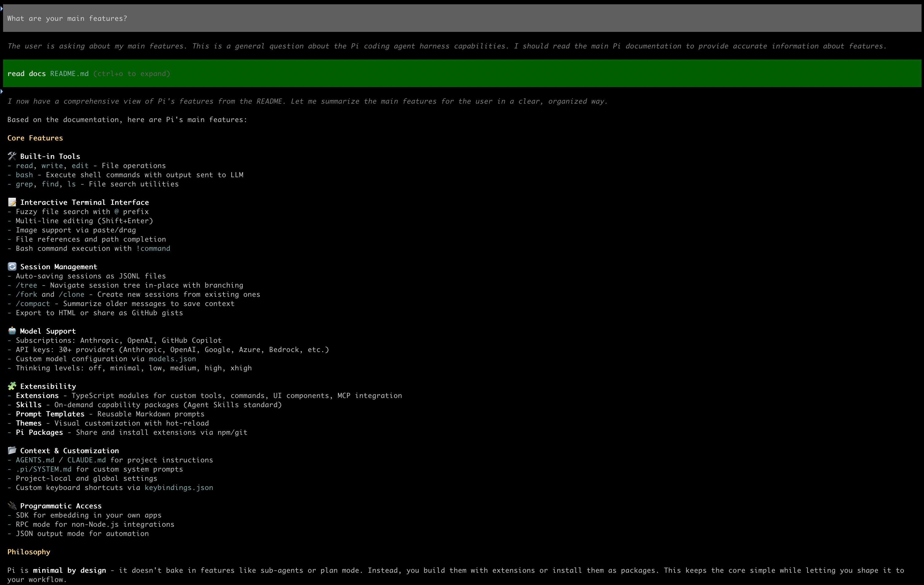924x585 pixels.
Task: Click the 'Core Features' heading
Action: (35, 138)
